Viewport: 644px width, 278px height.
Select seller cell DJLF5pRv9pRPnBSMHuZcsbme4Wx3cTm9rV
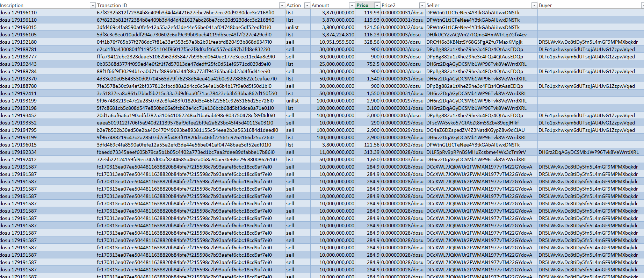tap(482, 152)
